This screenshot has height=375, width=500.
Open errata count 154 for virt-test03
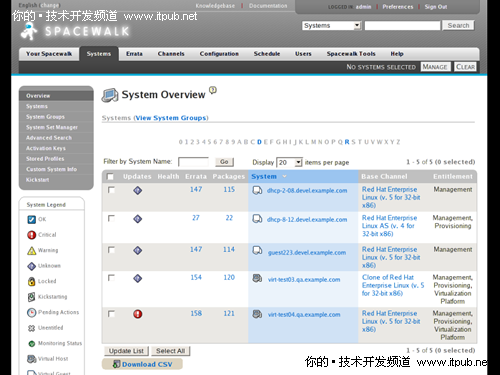(x=196, y=277)
